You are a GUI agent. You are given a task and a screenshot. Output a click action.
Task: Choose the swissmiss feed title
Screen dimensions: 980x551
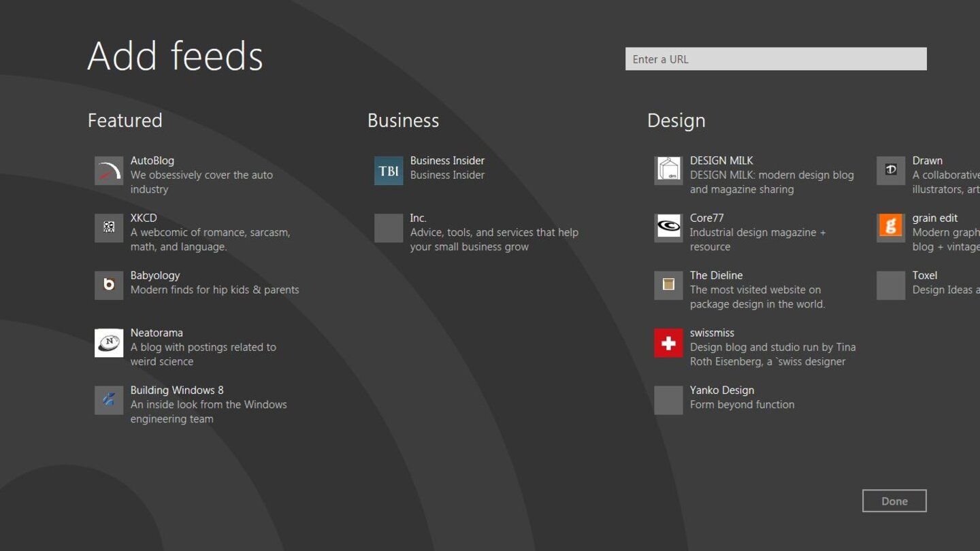[x=712, y=333]
